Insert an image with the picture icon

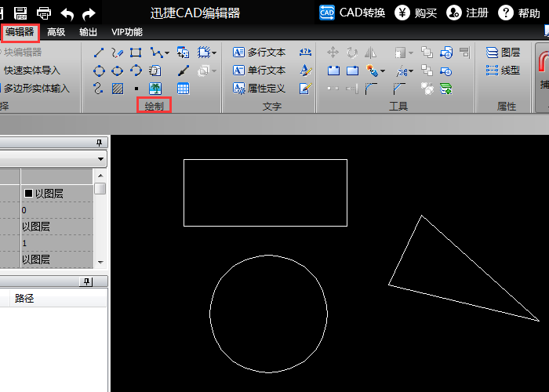155,89
